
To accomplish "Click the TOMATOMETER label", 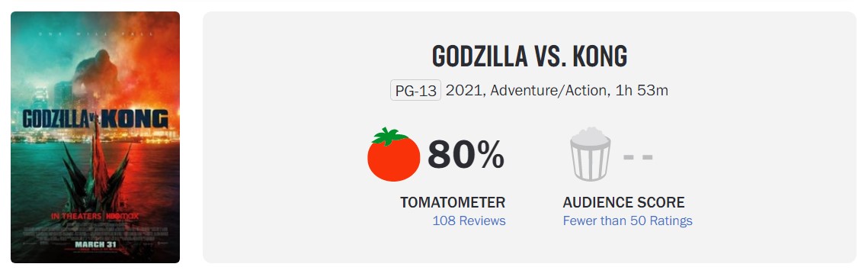I will (x=452, y=202).
